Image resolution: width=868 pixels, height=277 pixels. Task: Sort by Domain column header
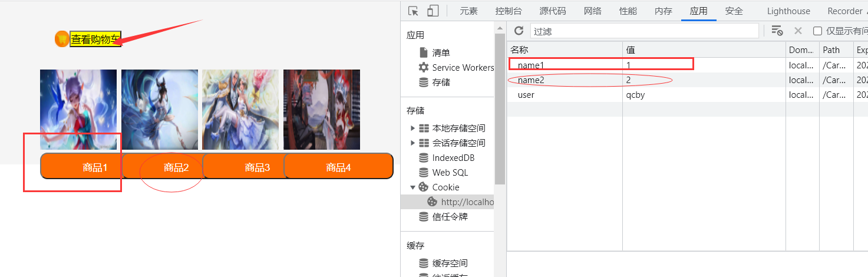803,50
